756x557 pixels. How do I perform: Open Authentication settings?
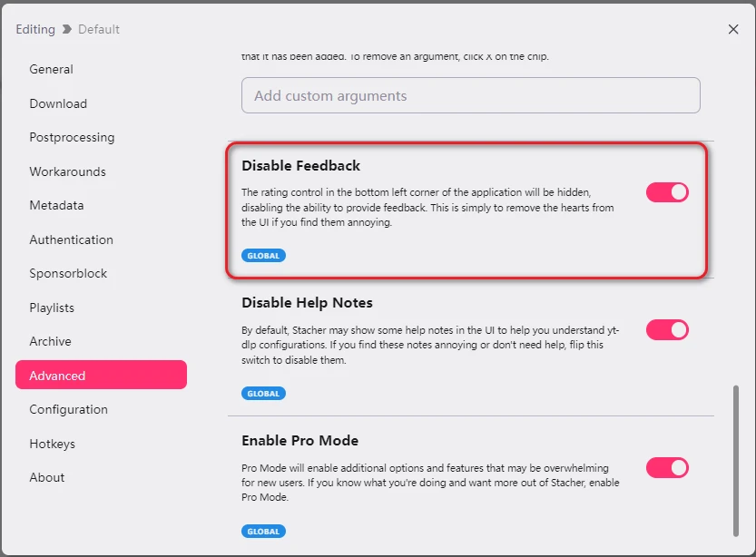(x=71, y=239)
